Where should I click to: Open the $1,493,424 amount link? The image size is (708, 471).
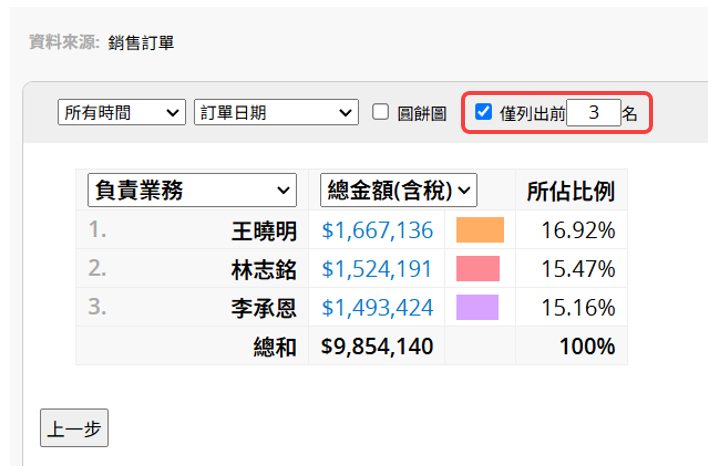tap(377, 308)
